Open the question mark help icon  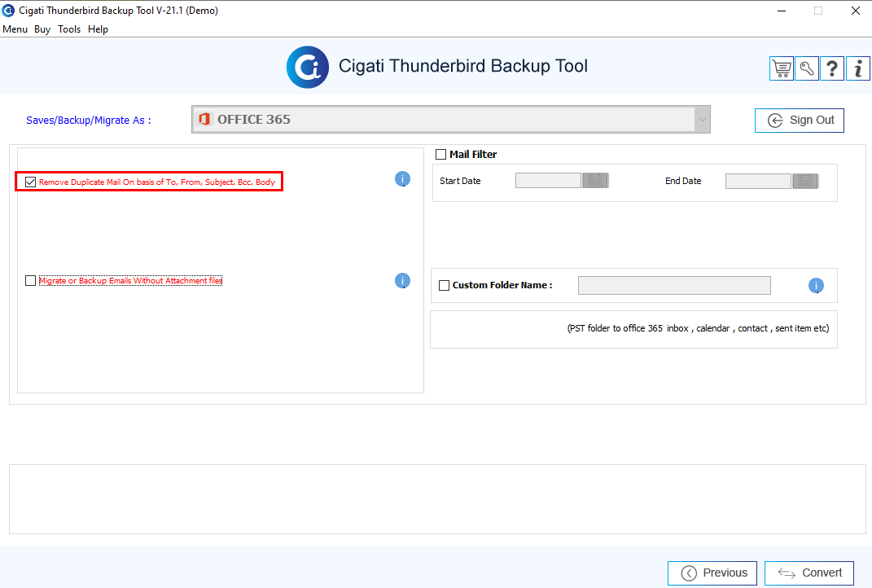pyautogui.click(x=832, y=68)
